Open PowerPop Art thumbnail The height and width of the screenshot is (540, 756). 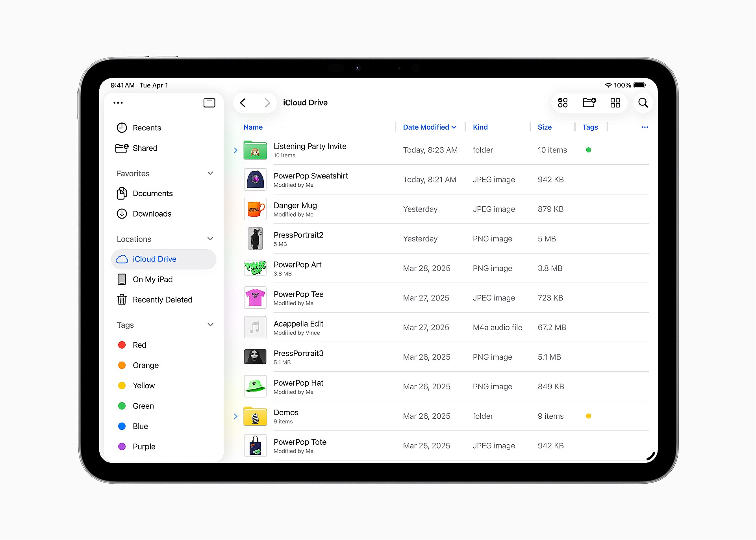255,268
